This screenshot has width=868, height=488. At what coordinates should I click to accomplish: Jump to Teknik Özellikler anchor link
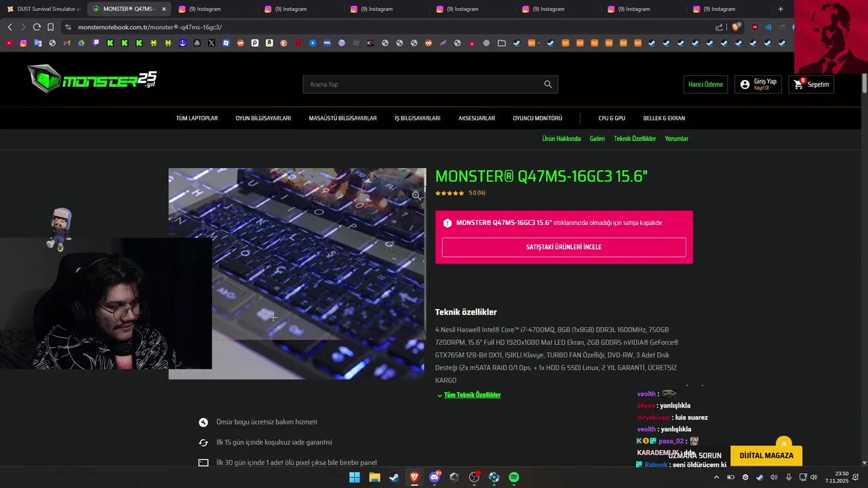click(x=635, y=138)
